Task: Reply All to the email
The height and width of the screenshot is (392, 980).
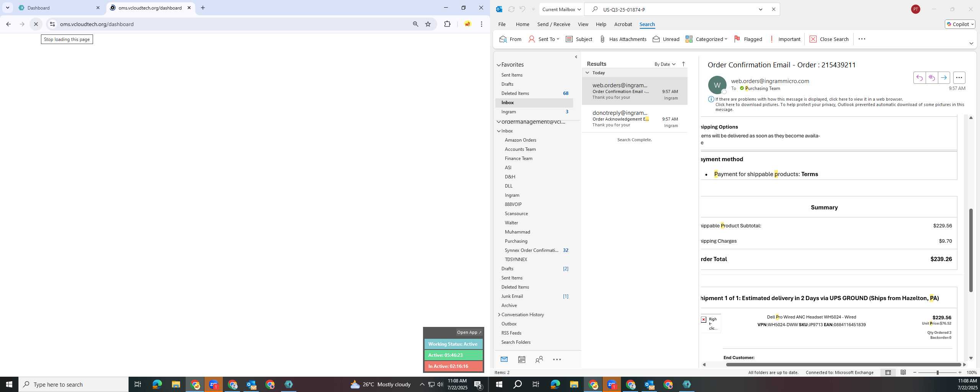Action: (x=931, y=78)
